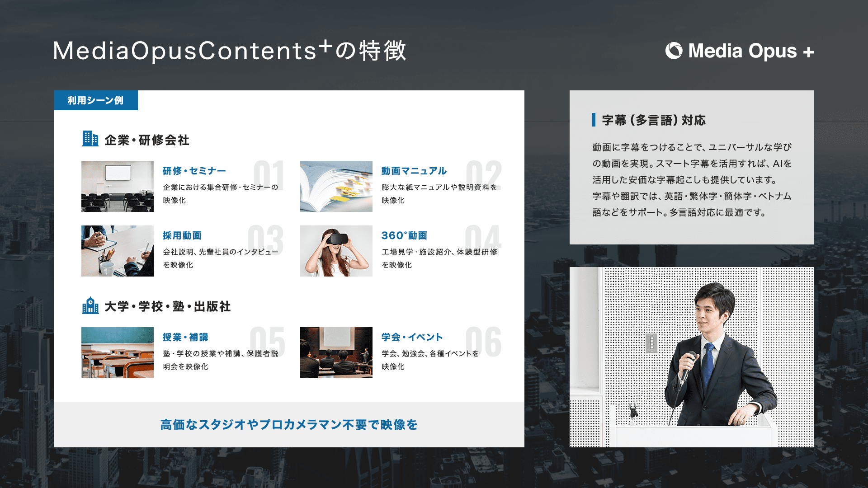Click the 研修・セミナー heading
This screenshot has height=488, width=868.
point(194,171)
